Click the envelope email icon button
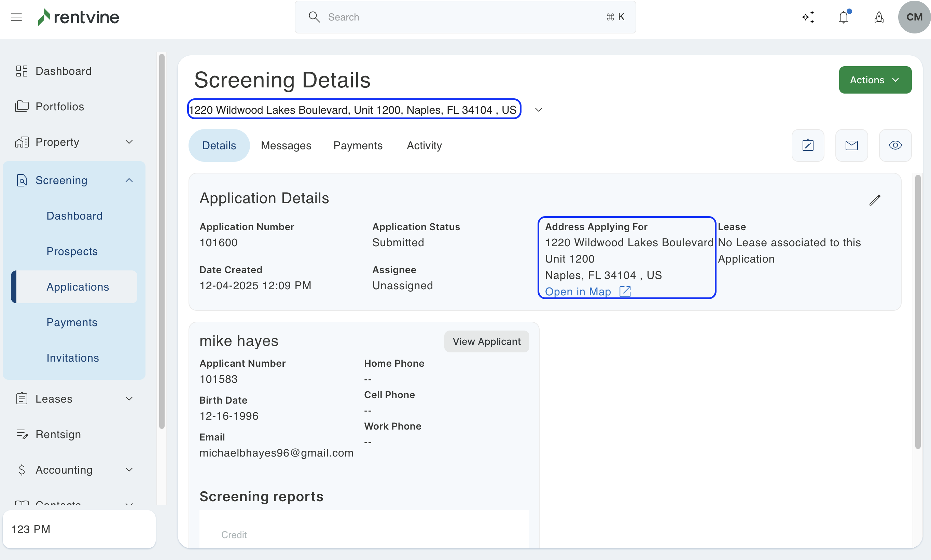This screenshot has height=560, width=931. [851, 145]
